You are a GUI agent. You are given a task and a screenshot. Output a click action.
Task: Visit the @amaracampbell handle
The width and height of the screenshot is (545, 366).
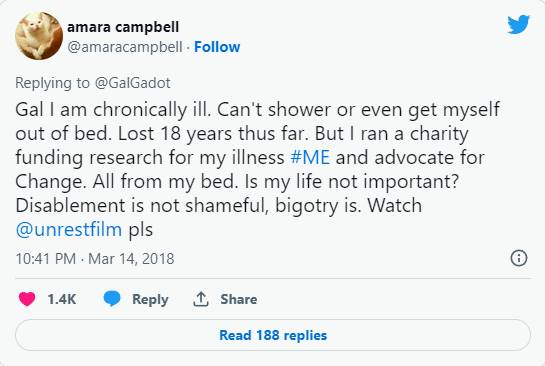[125, 47]
